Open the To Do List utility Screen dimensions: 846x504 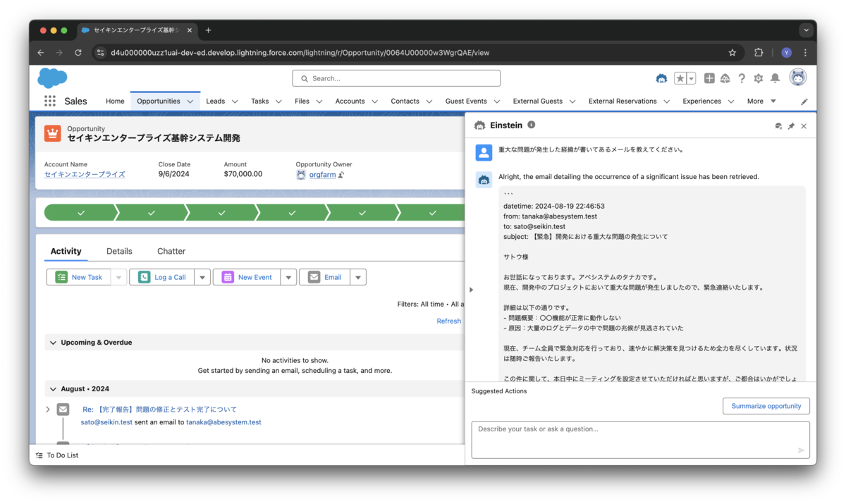tap(57, 455)
